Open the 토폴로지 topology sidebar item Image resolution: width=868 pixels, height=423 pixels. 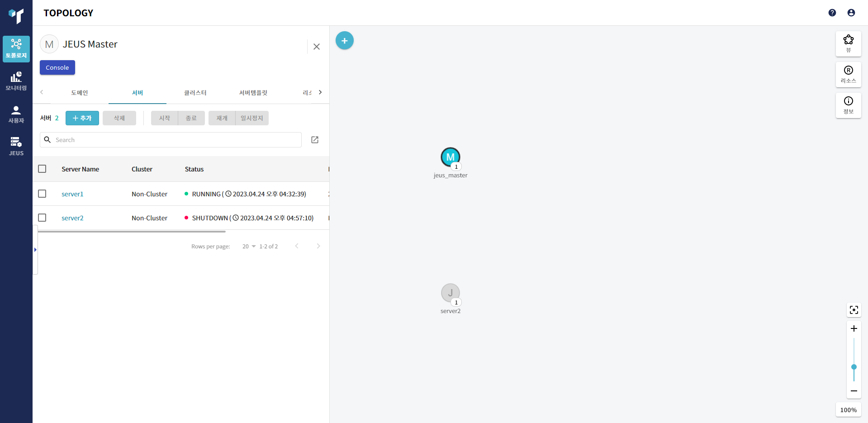tap(16, 48)
